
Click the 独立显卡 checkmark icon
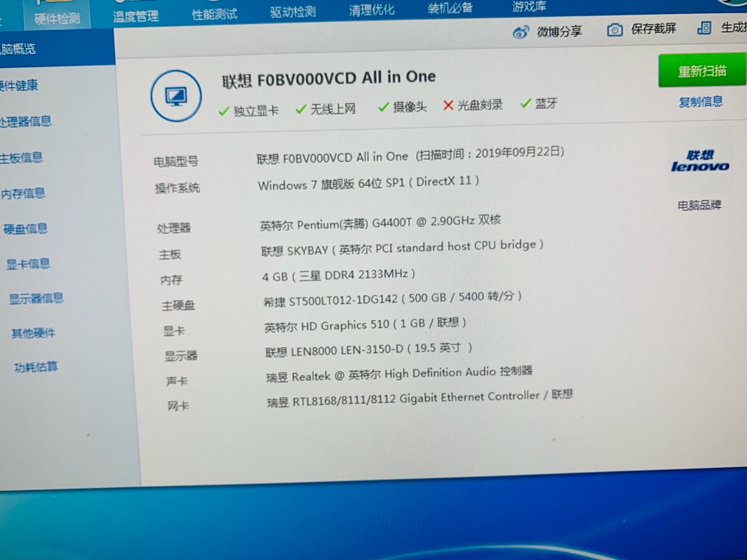click(224, 111)
